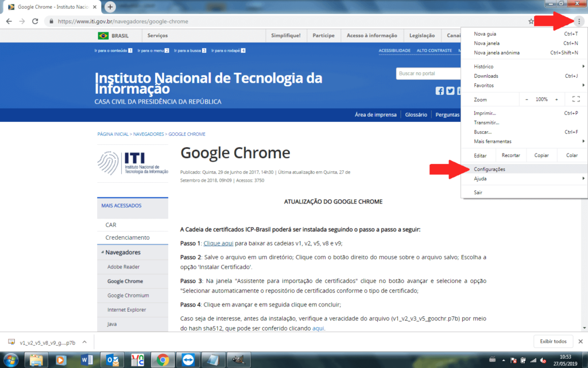The image size is (588, 368).
Task: Open the Facebook social icon
Action: coord(439,91)
